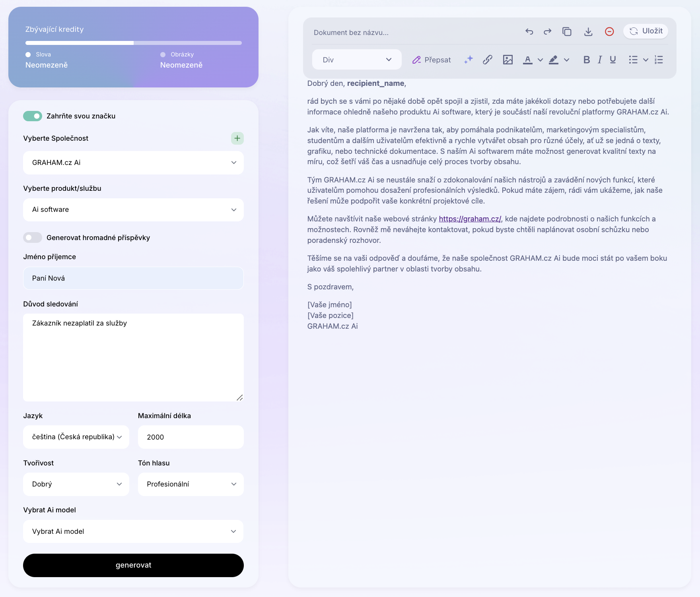Add a new company with plus icon
This screenshot has width=700, height=597.
(237, 138)
